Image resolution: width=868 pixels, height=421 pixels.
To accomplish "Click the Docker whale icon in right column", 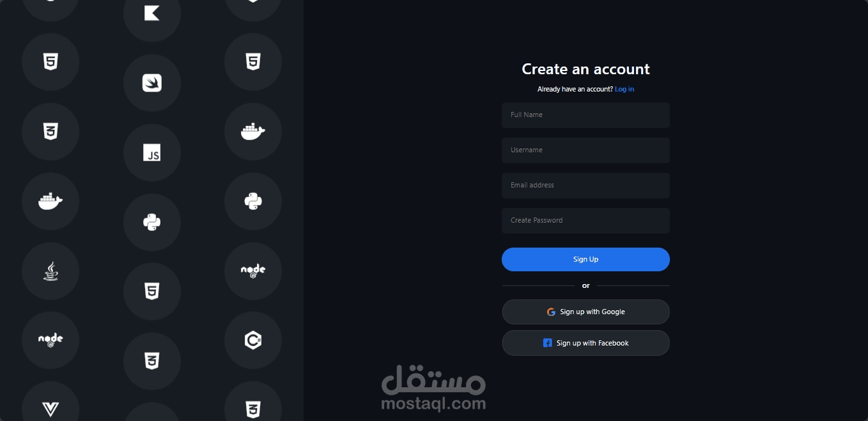I will 253,132.
